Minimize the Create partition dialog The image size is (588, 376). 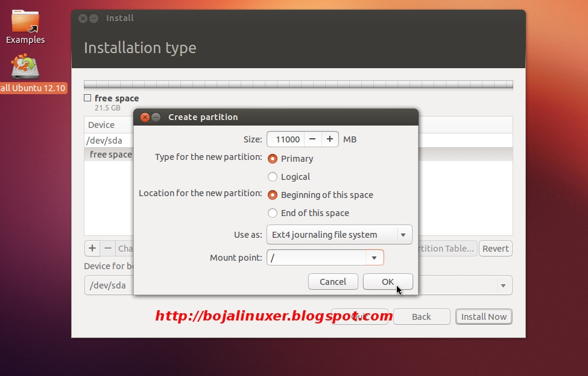pyautogui.click(x=156, y=117)
